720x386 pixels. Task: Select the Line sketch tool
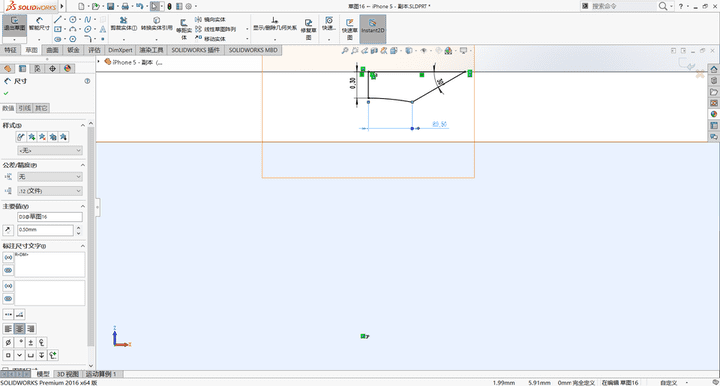[57, 19]
